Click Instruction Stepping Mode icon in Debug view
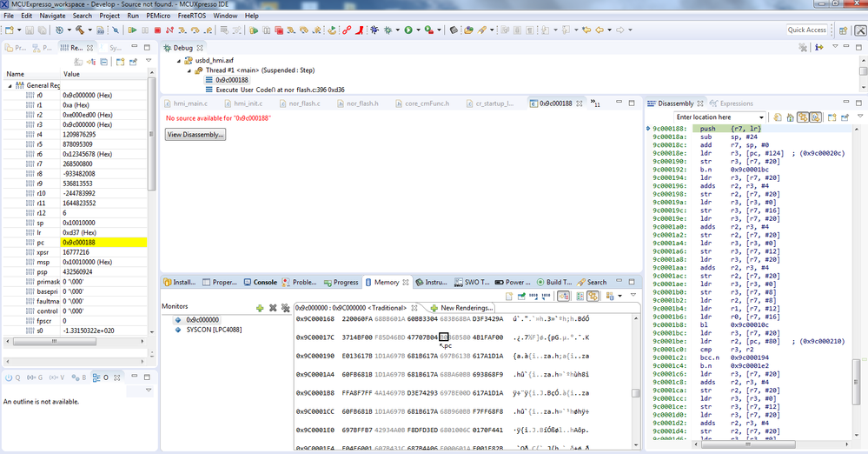 [818, 48]
